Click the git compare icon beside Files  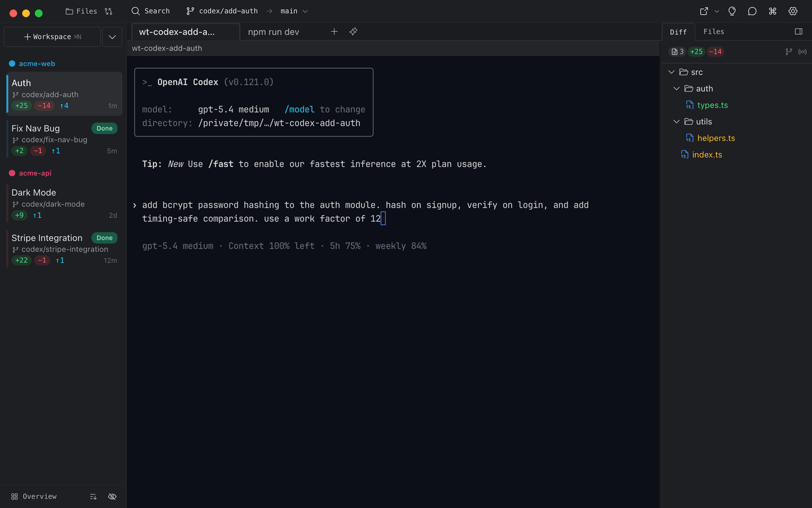tap(108, 11)
